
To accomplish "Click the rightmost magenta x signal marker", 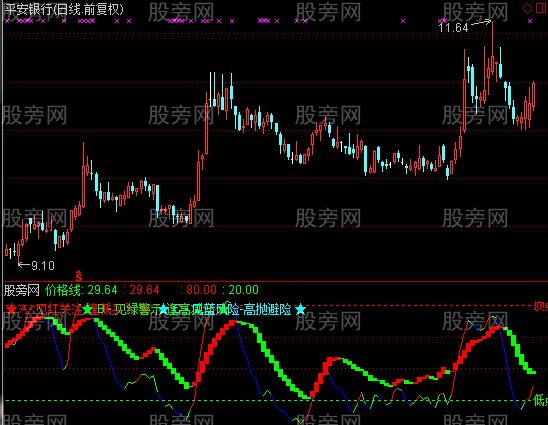I will click(530, 21).
